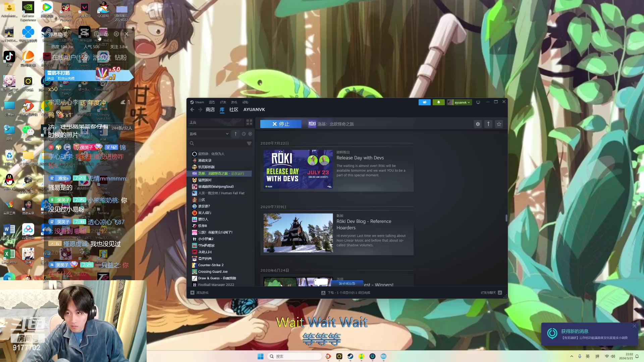
Task: Click the Steam settings gear icon in library
Action: point(478,124)
